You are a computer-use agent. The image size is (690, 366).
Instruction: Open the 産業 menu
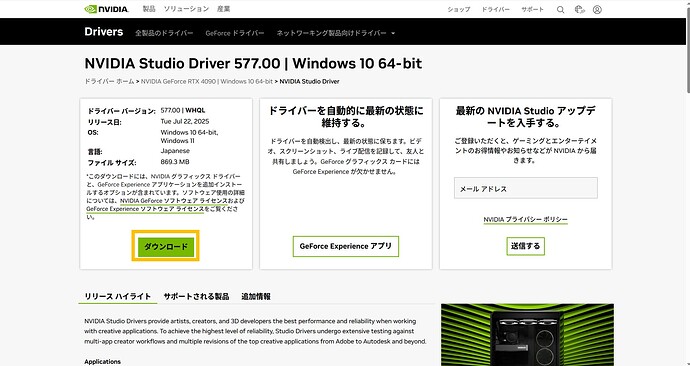[x=224, y=9]
